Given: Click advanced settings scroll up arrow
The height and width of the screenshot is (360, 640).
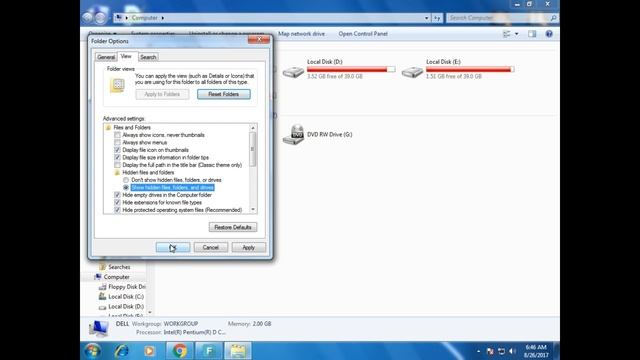Looking at the screenshot, I should pyautogui.click(x=253, y=128).
